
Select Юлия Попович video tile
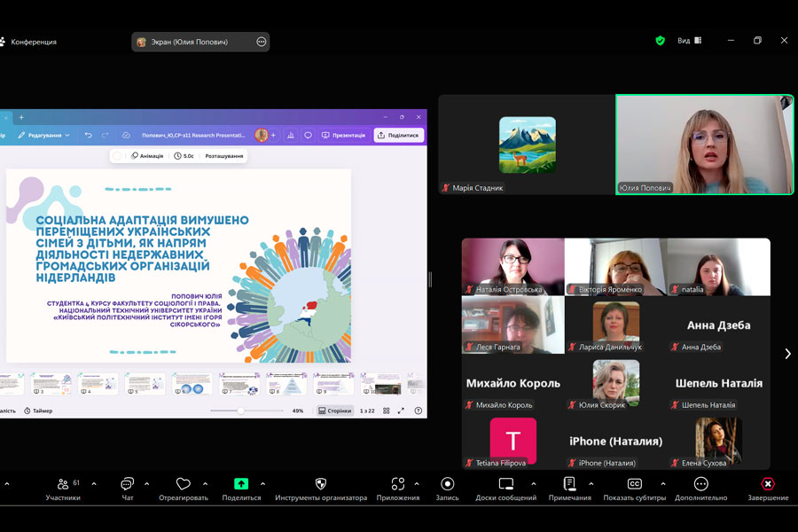click(x=704, y=144)
